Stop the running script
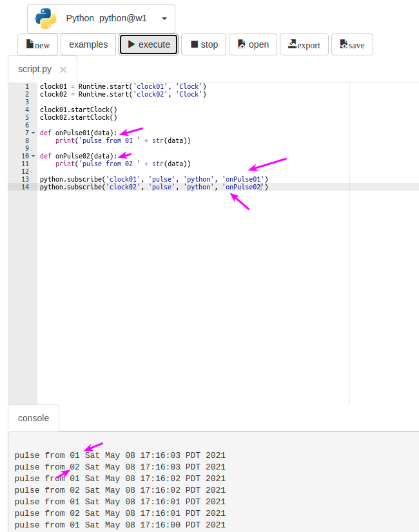The height and width of the screenshot is (532, 419). pyautogui.click(x=204, y=44)
